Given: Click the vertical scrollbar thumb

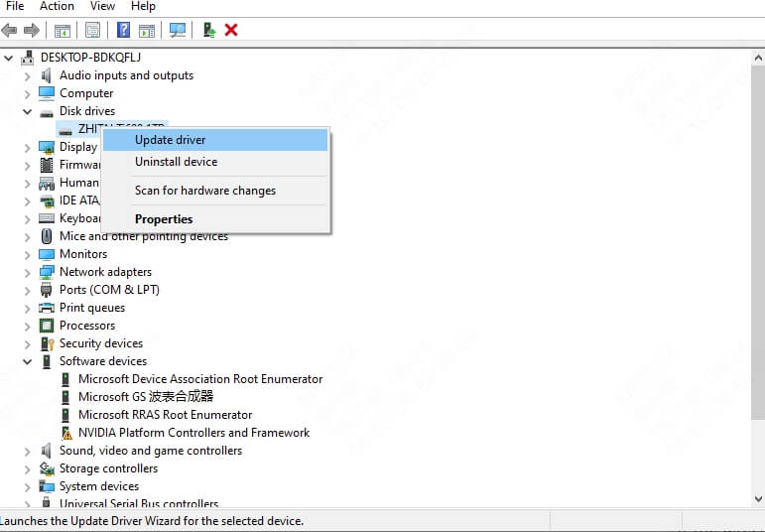Looking at the screenshot, I should click(x=758, y=242).
